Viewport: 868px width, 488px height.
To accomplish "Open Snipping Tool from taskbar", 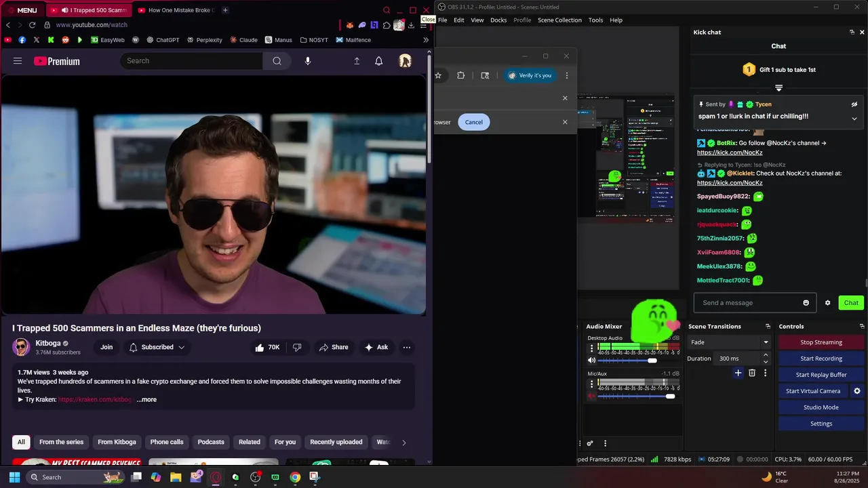I will [x=315, y=477].
